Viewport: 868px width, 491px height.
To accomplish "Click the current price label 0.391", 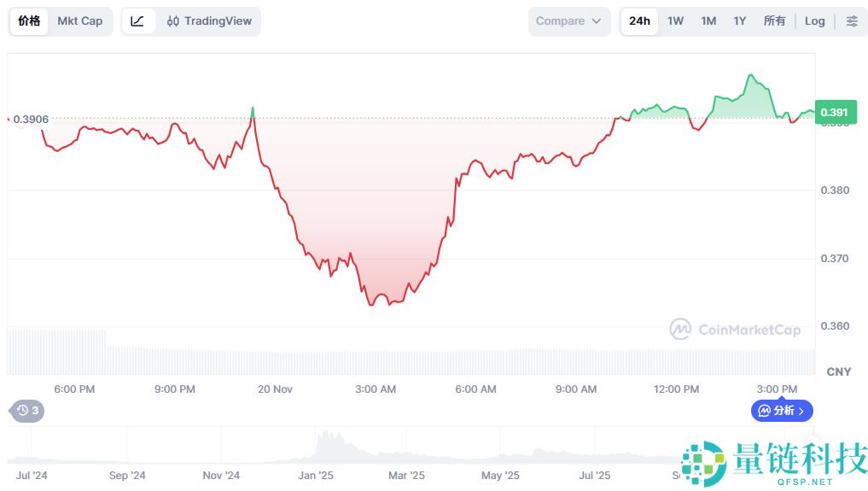I will coord(833,112).
